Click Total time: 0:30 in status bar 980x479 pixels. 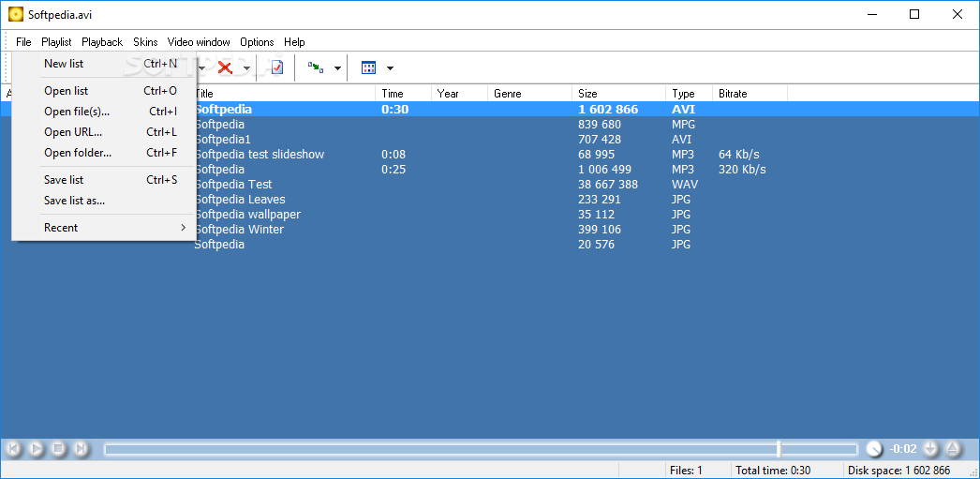point(773,471)
